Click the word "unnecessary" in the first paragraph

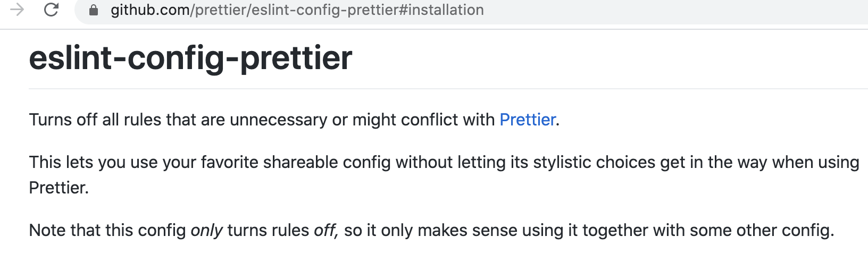(x=278, y=120)
